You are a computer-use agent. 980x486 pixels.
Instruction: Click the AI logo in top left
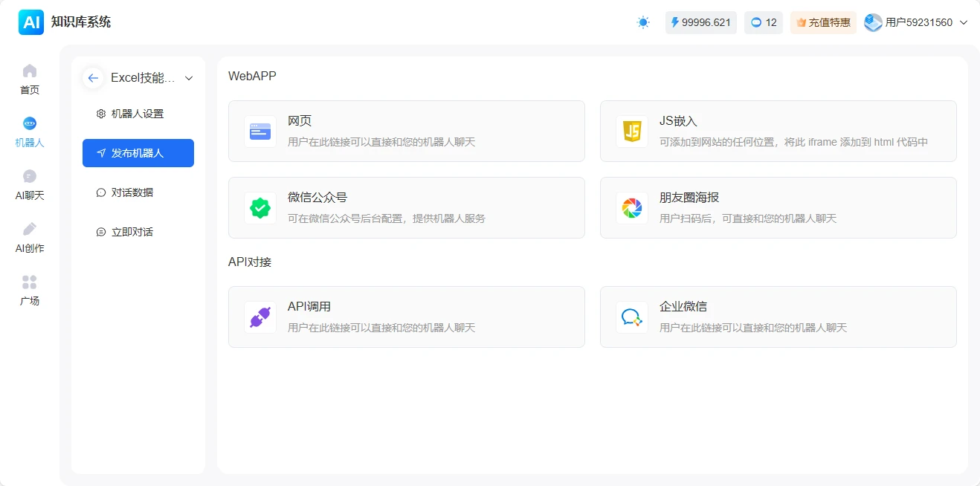(30, 22)
